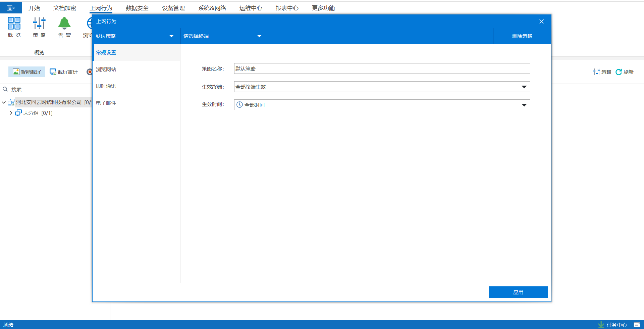Expand the 生效时间 time dropdown

pos(524,105)
